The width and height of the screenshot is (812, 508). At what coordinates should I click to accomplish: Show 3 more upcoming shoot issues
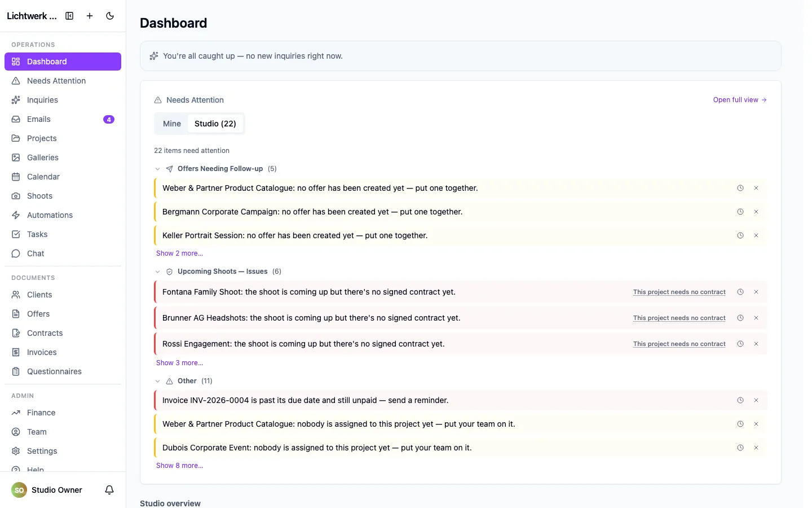[x=179, y=363]
